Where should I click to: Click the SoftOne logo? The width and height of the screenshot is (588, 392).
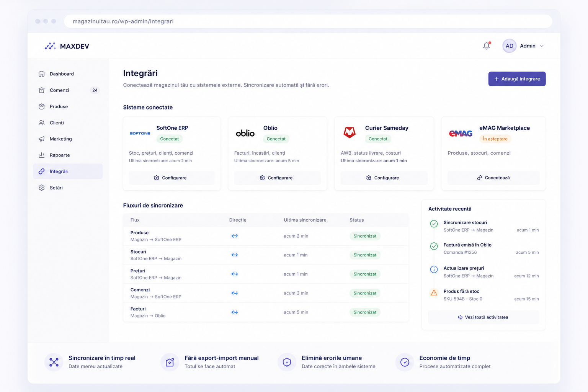click(x=140, y=133)
